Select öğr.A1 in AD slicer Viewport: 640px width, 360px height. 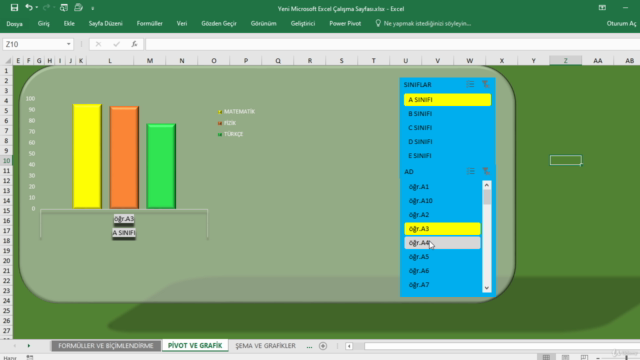click(x=442, y=187)
